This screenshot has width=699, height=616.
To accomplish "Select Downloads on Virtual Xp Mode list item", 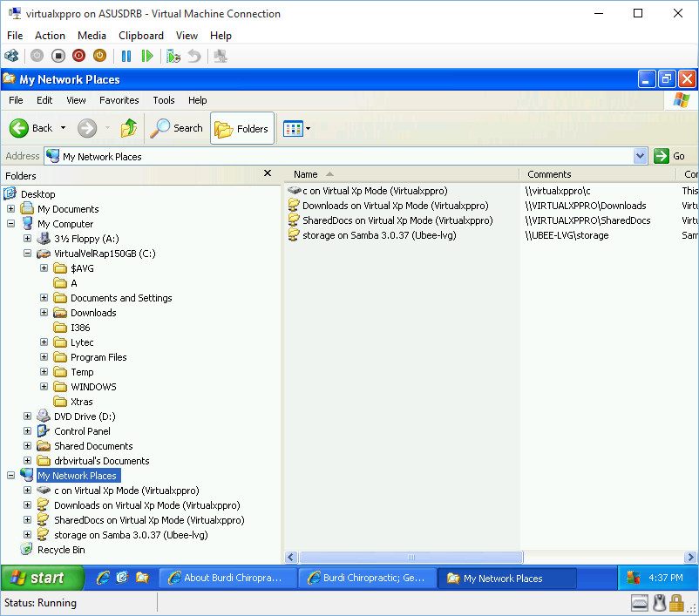I will point(396,206).
